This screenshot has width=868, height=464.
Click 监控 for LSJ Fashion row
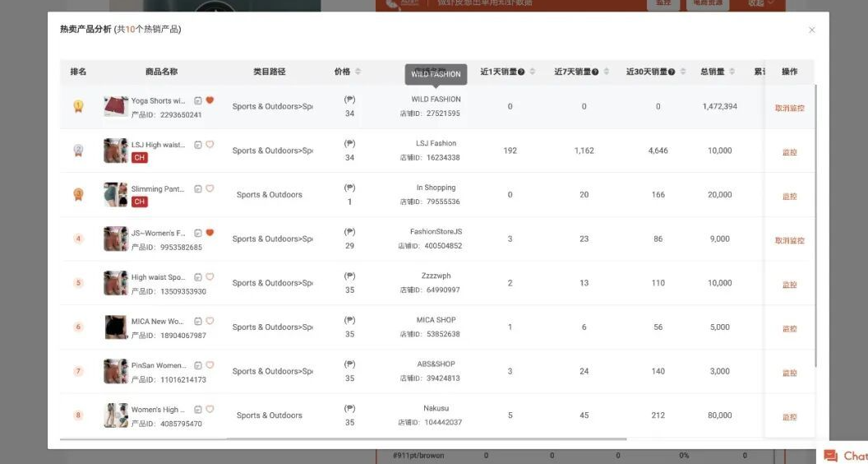click(x=789, y=152)
